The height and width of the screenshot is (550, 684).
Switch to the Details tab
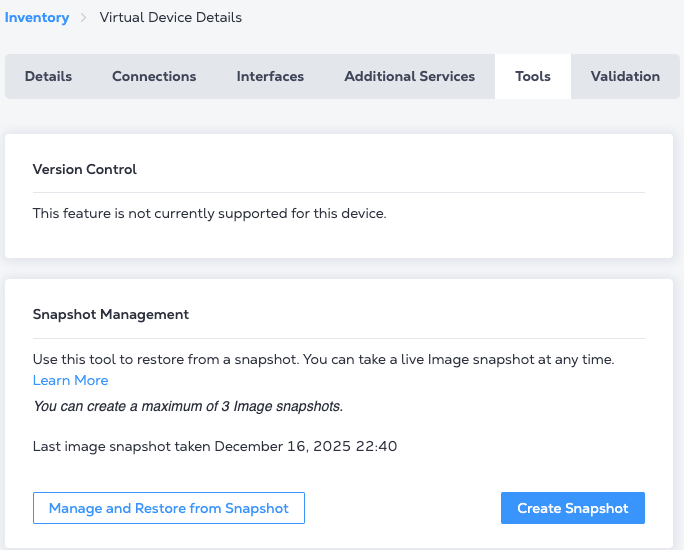48,76
